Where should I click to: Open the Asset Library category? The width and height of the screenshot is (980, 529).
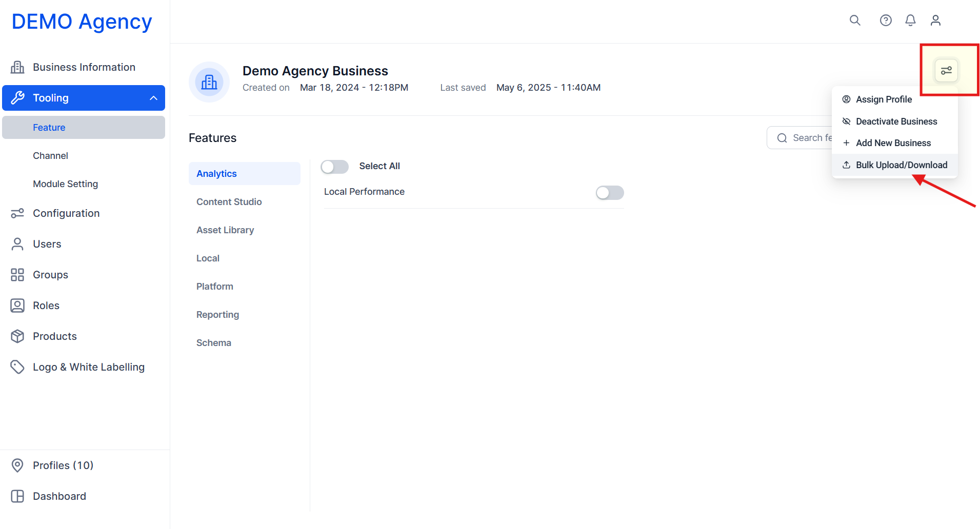point(245,230)
